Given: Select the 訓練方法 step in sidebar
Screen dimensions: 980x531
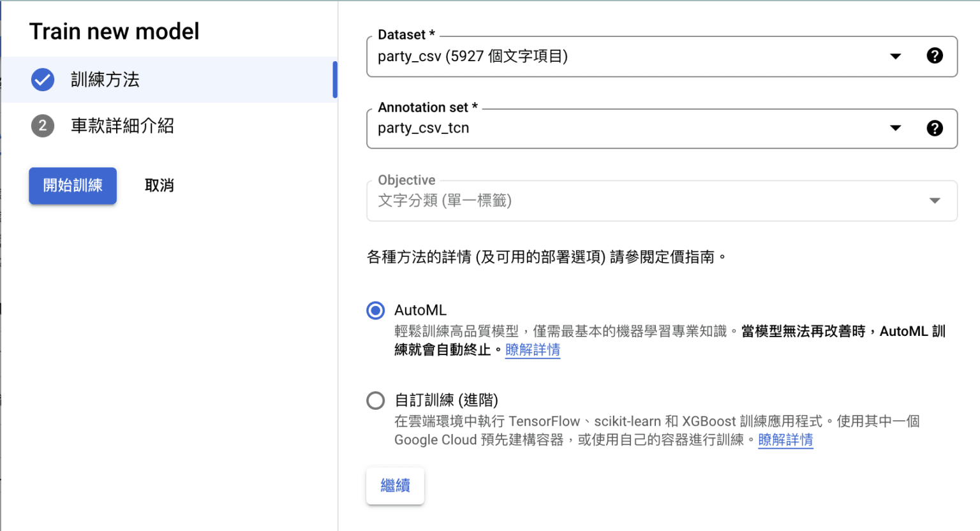Looking at the screenshot, I should point(105,80).
